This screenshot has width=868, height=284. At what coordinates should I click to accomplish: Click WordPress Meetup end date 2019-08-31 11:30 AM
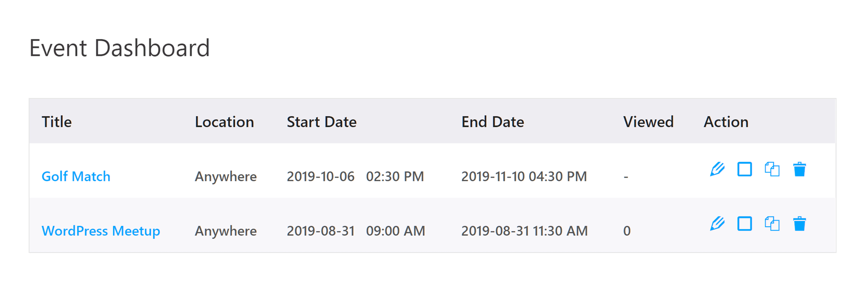tap(524, 231)
